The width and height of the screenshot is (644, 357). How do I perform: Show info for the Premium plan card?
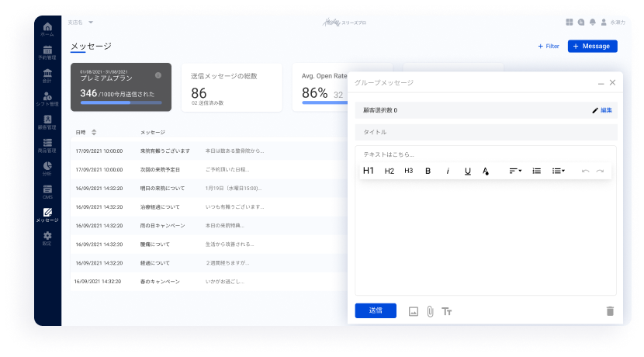point(158,75)
